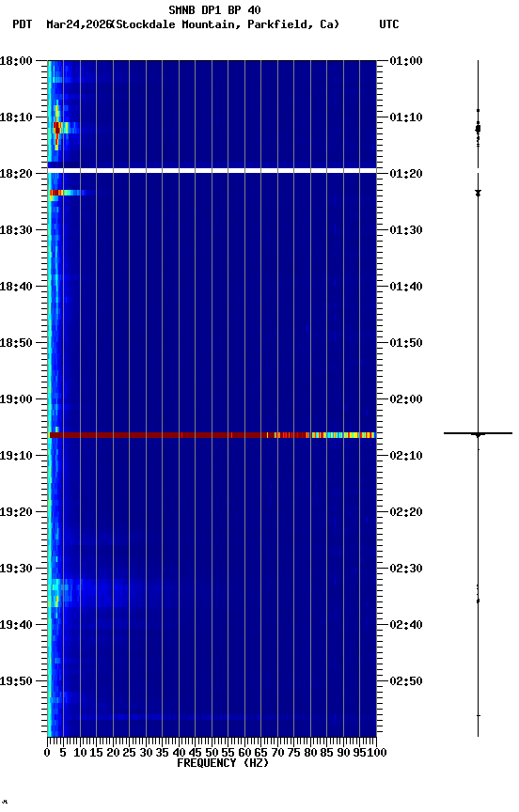The image size is (519, 812).
Task: Click the '75' frequency axis label
Action: click(x=293, y=754)
